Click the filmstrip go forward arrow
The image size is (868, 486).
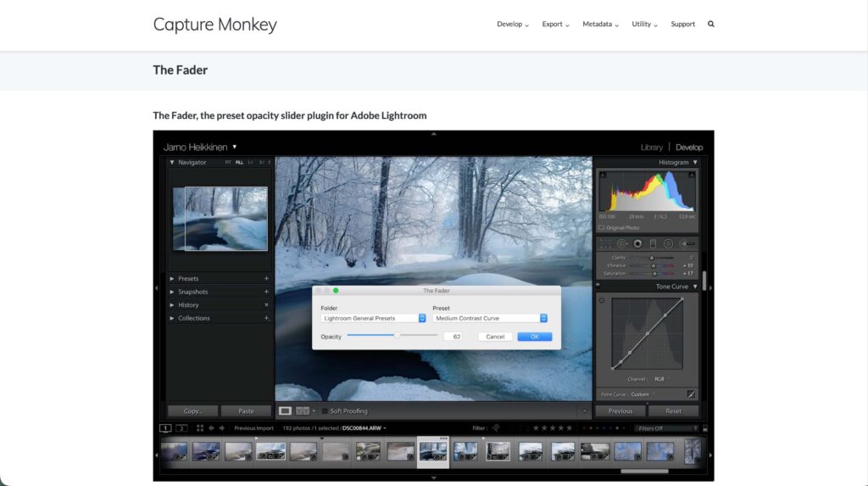coord(222,428)
